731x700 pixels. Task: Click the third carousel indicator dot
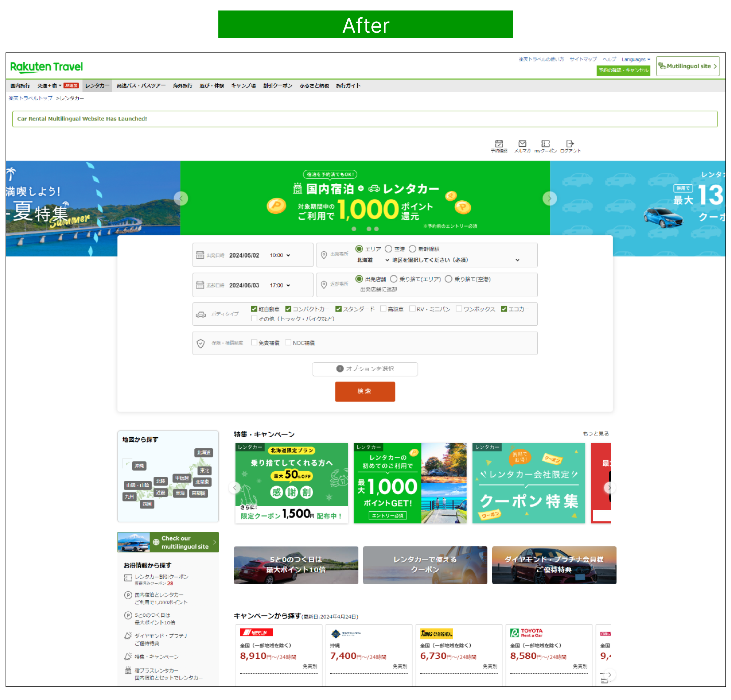coord(376,229)
